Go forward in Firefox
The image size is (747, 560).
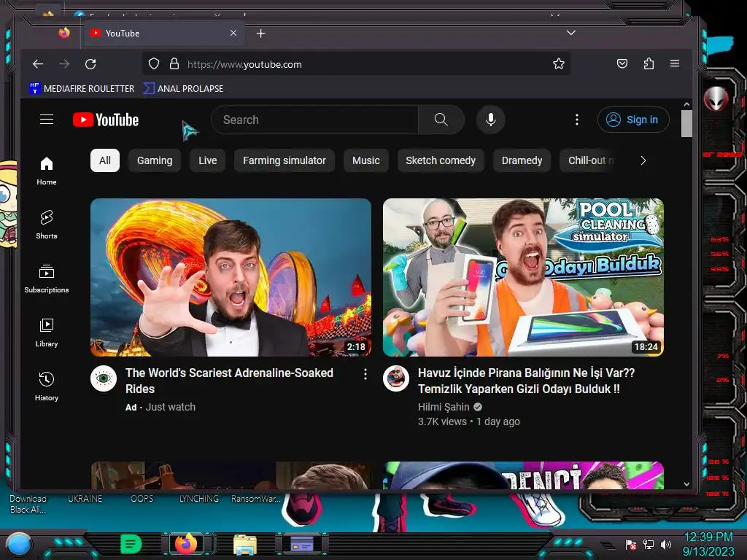(64, 64)
